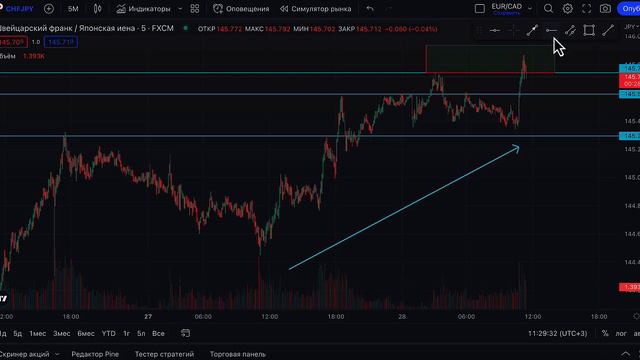Toggle logarithmic scale лог
Image resolution: width=640 pixels, height=360 pixels.
click(621, 333)
